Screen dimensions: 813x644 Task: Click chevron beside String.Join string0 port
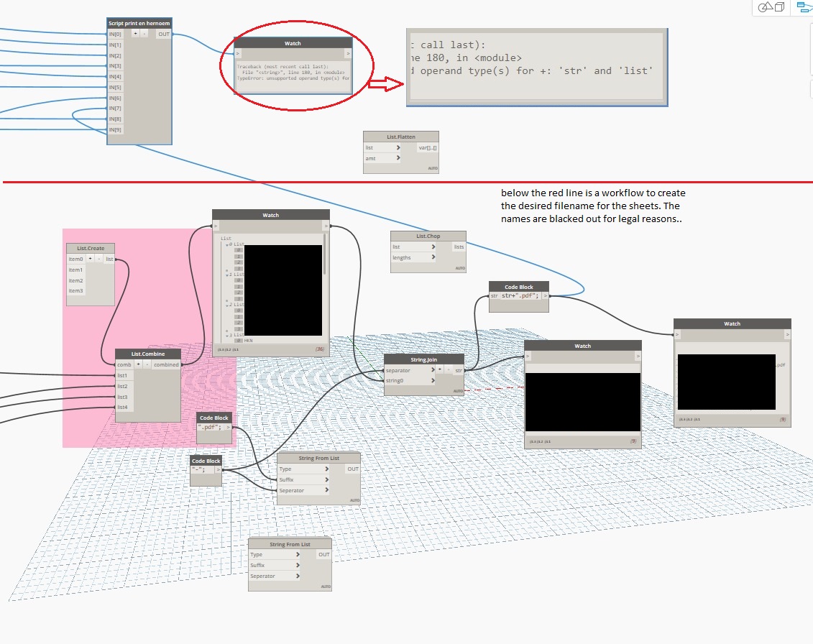pyautogui.click(x=433, y=381)
